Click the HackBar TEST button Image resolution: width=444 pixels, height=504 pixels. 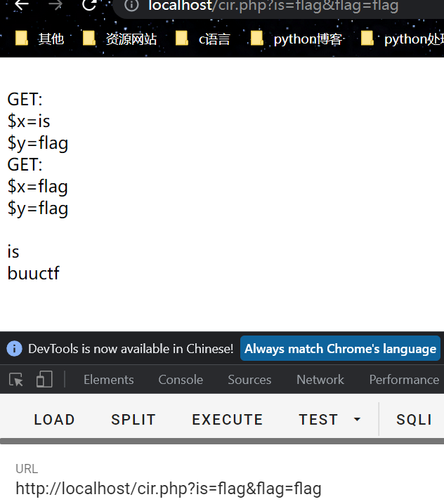[x=318, y=420]
